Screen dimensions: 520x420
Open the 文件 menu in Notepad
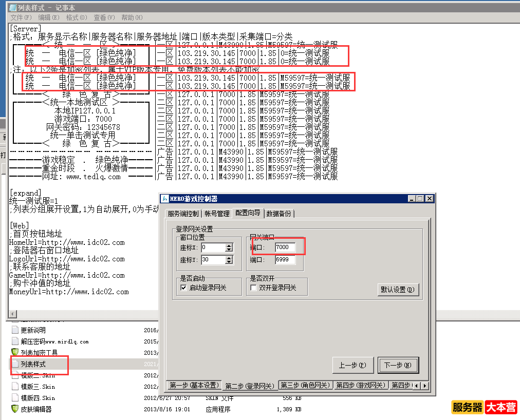point(21,17)
